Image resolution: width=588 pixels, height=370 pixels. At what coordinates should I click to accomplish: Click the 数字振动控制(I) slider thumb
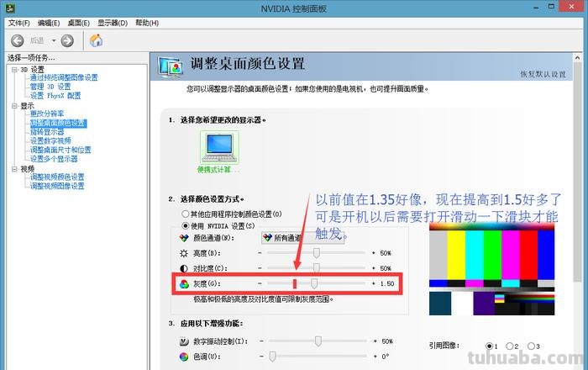click(x=318, y=341)
